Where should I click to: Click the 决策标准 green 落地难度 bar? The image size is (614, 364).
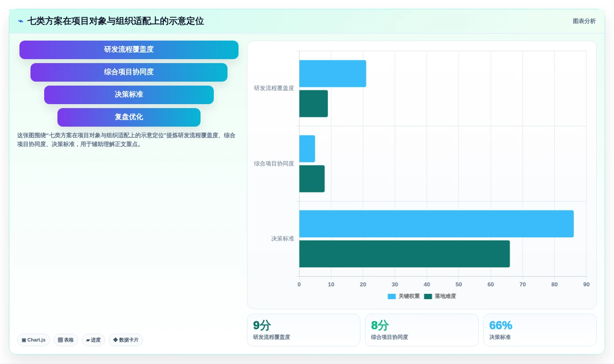405,254
